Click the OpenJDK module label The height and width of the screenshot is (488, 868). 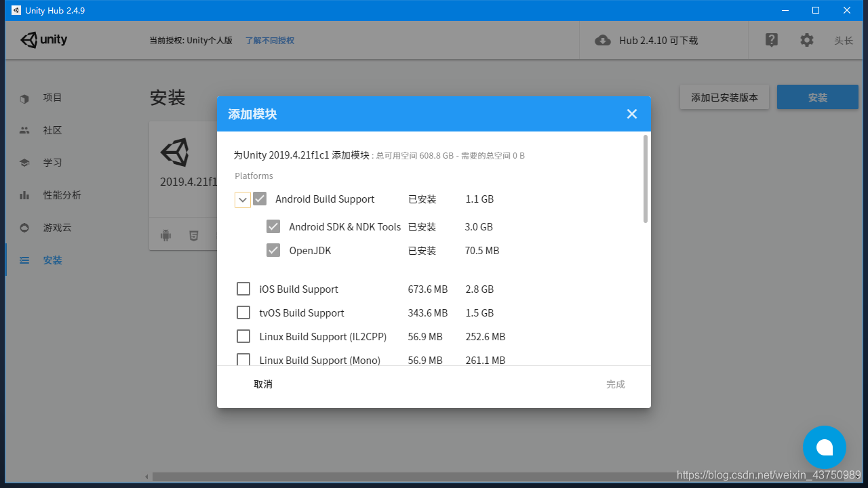[311, 251]
